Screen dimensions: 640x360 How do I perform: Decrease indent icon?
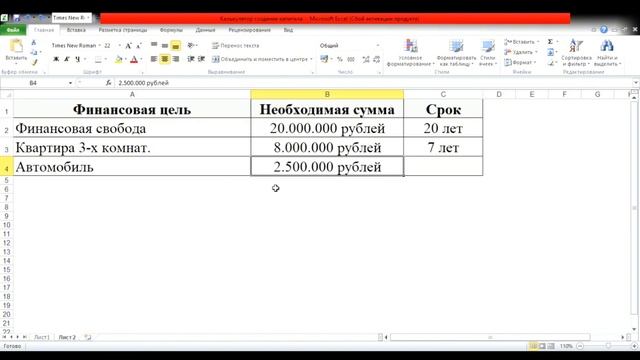[191, 60]
